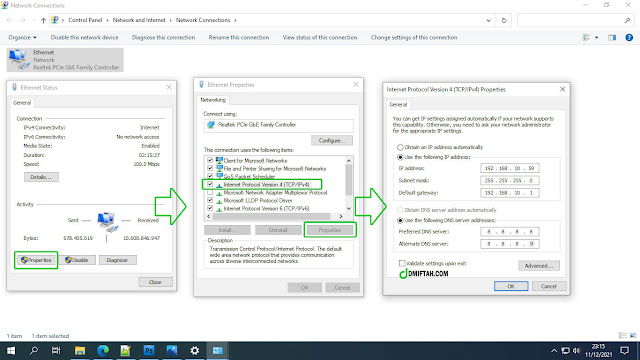The height and width of the screenshot is (360, 640).
Task: Click the Advanced button
Action: tap(539, 266)
